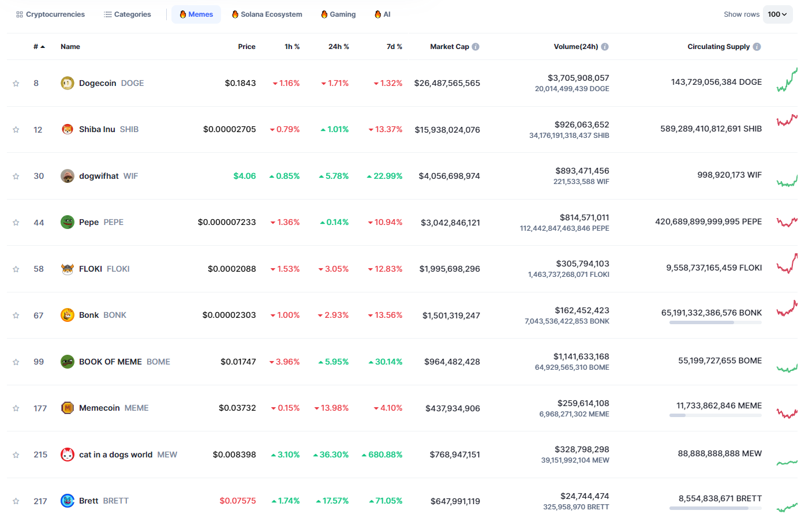812x518 pixels.
Task: Open Market Cap info tooltip icon
Action: point(476,47)
